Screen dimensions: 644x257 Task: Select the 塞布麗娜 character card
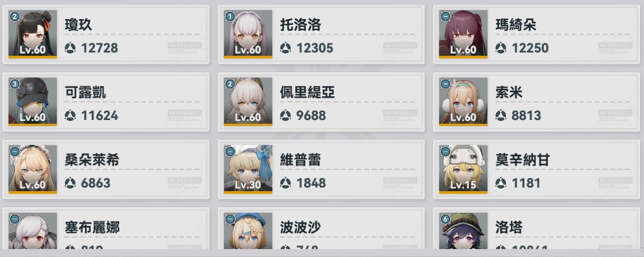tap(106, 228)
